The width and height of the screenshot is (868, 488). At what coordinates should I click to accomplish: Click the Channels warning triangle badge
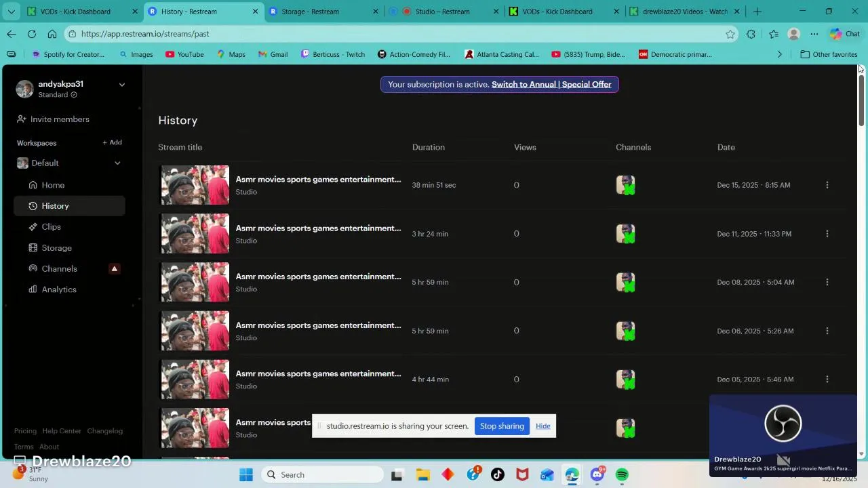pos(114,269)
